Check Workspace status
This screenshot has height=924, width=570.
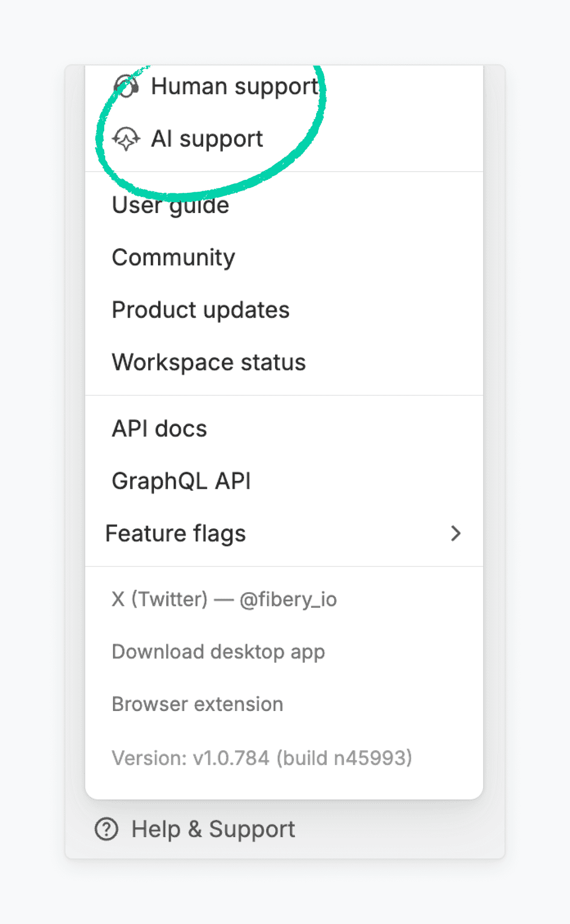coord(209,362)
